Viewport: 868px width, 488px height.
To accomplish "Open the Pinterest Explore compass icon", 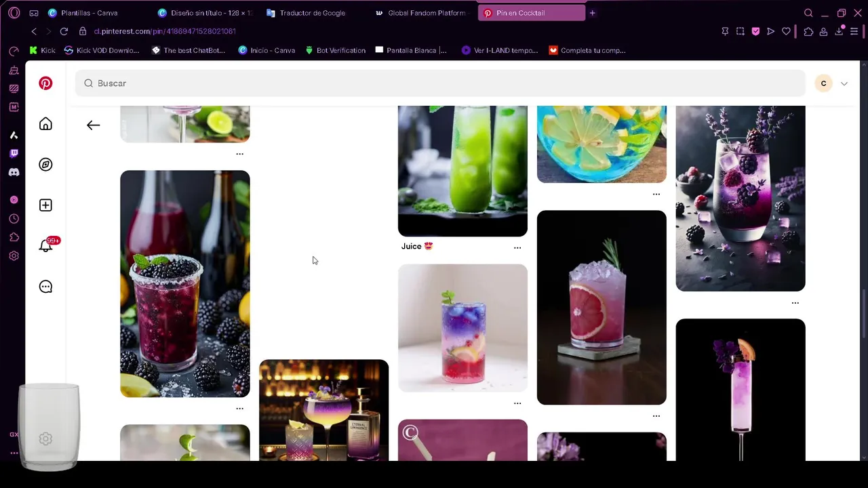I will tap(45, 165).
